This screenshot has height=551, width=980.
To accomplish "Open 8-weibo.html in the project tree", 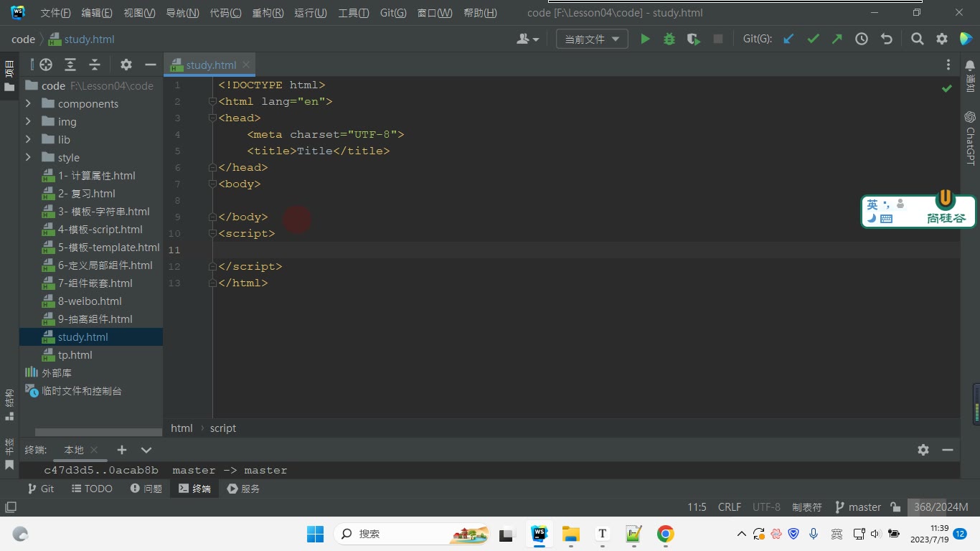I will [90, 301].
